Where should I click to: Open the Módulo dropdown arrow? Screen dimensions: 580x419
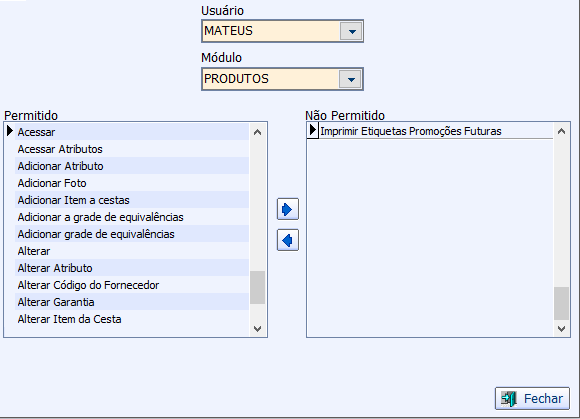pos(351,79)
